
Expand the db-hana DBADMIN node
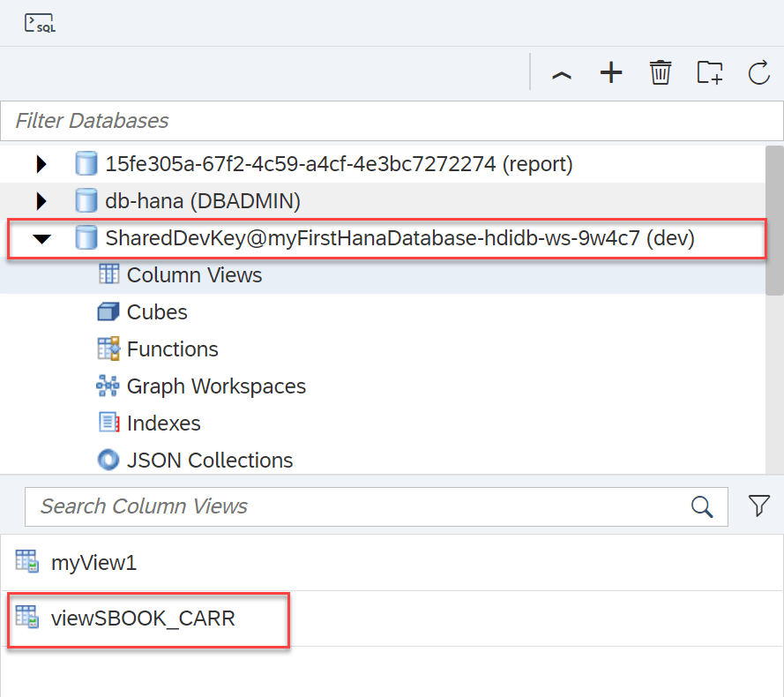[41, 201]
